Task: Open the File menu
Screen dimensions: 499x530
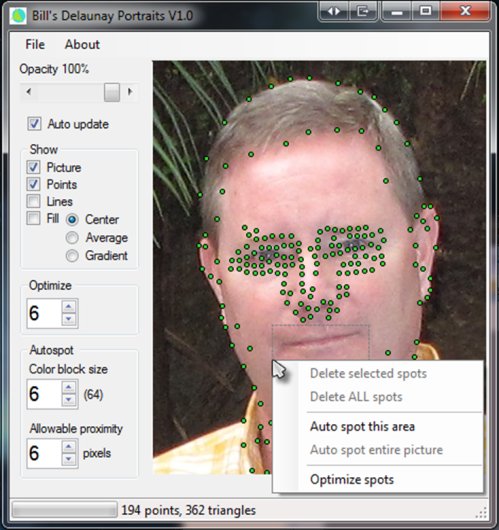Action: [35, 44]
